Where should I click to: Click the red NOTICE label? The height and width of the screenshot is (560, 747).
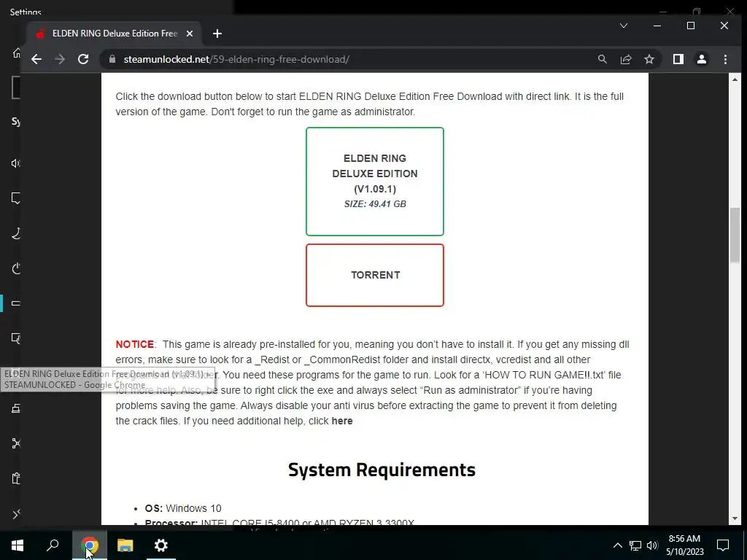coord(135,344)
